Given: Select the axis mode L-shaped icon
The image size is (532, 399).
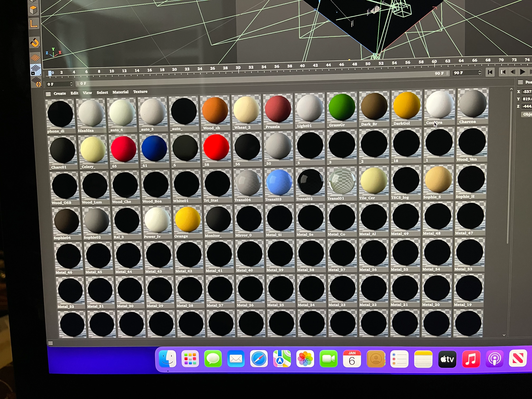Looking at the screenshot, I should click(x=33, y=24).
